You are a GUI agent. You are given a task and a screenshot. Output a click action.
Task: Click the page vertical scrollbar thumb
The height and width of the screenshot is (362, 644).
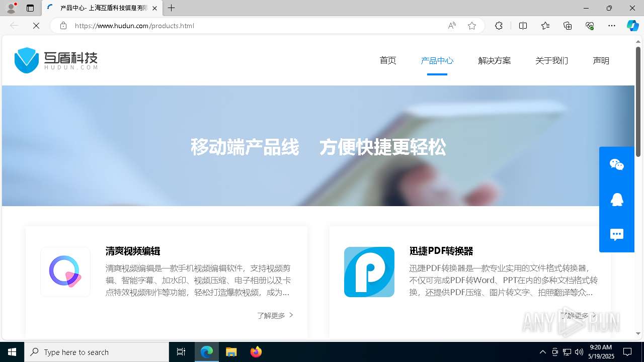click(x=638, y=102)
